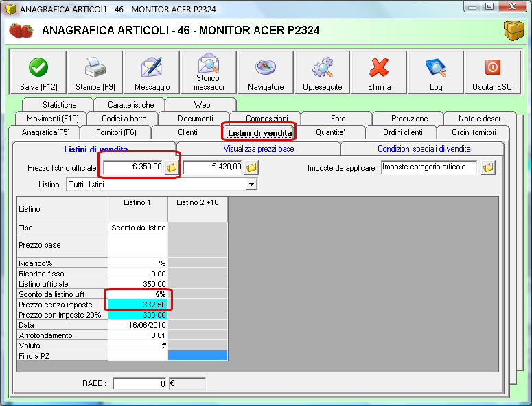This screenshot has width=532, height=406.
Task: Open folder icon beside Imposte da applicare
Action: click(488, 167)
